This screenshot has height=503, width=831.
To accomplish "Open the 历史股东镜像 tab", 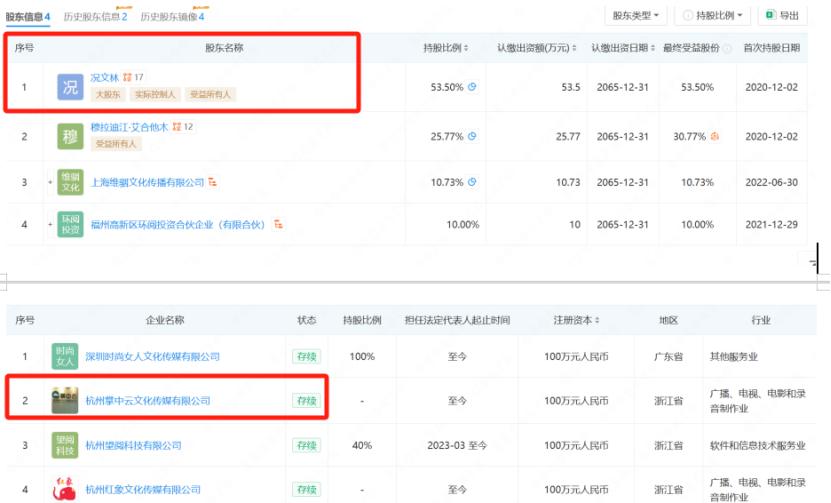I will 172,16.
